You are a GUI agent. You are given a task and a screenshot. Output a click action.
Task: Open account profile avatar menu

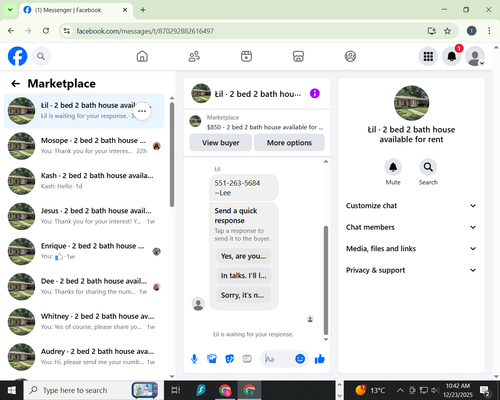pos(475,56)
